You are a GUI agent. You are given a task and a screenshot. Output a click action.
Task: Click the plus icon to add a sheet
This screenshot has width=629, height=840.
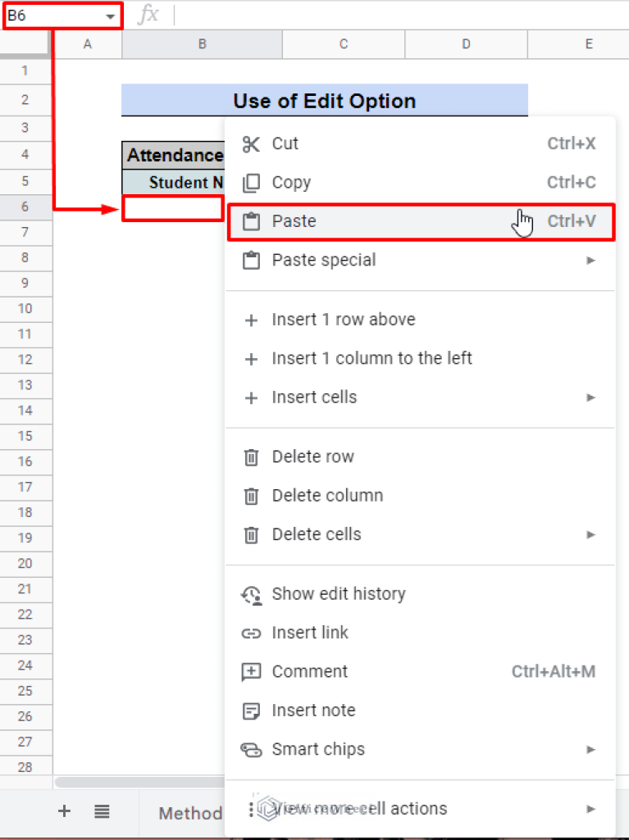point(64,811)
